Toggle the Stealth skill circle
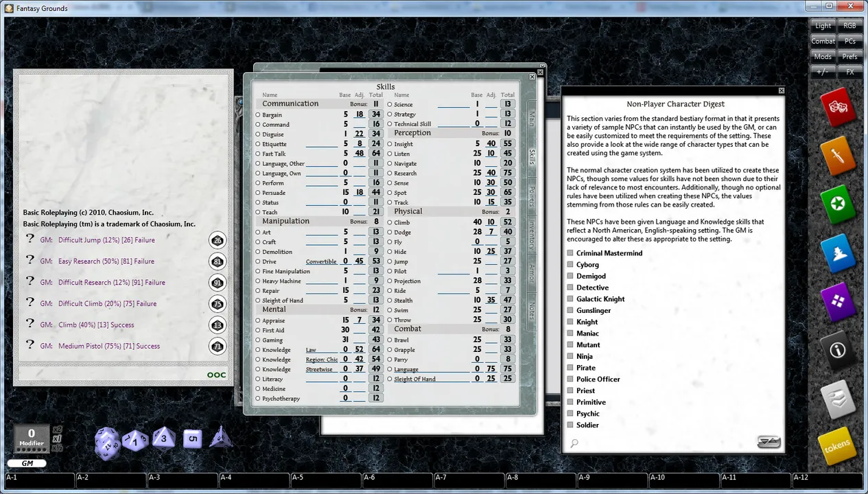This screenshot has height=494, width=868. point(390,301)
